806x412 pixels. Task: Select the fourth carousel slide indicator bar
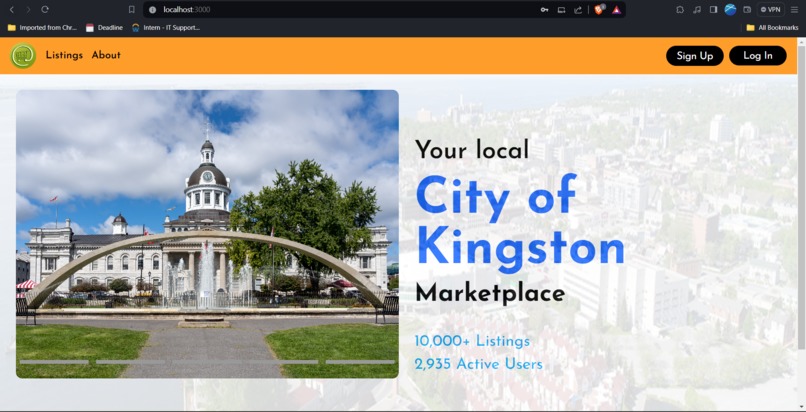[x=284, y=362]
